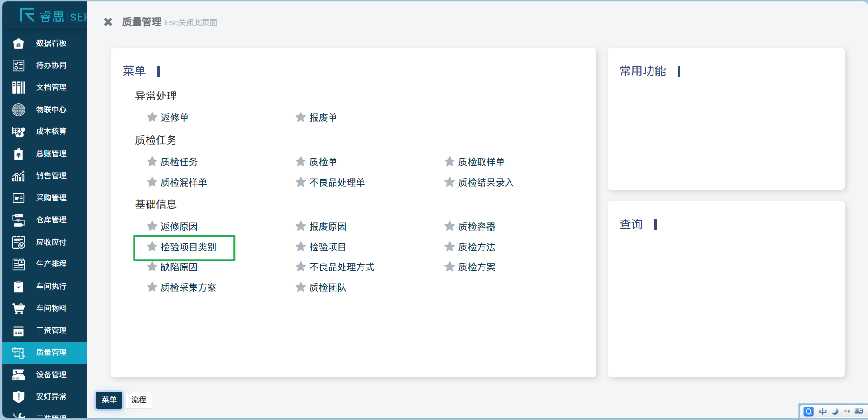This screenshot has width=868, height=420.
Task: Toggle favorite star for 返修单
Action: click(x=152, y=117)
